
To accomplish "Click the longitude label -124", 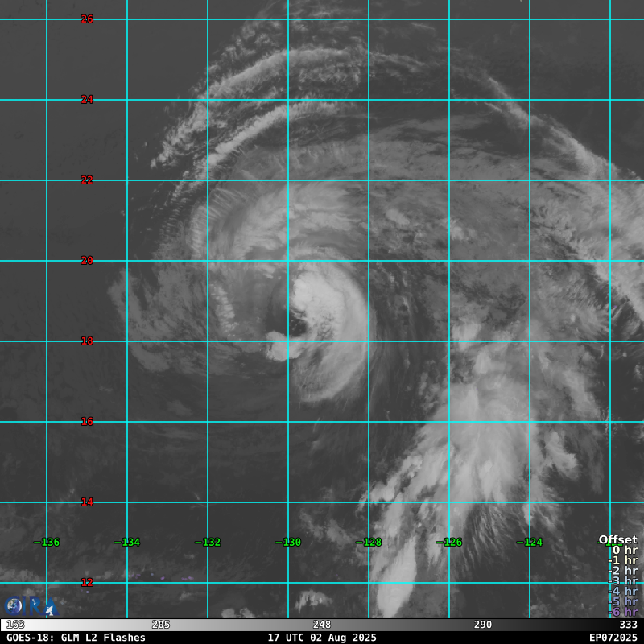I will pos(530,542).
